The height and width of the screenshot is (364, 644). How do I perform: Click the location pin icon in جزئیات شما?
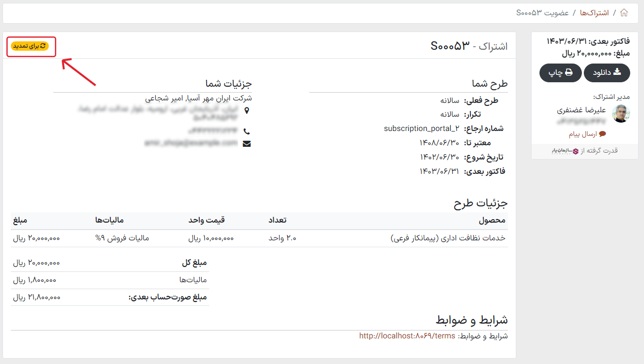pos(248,111)
